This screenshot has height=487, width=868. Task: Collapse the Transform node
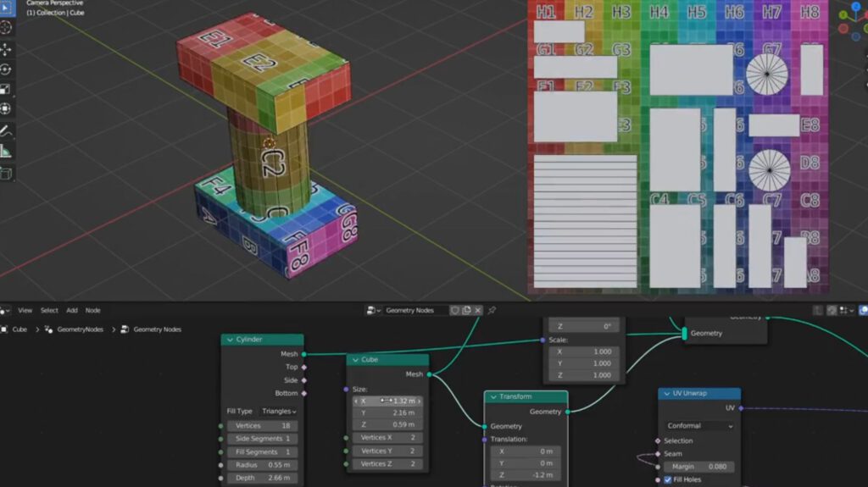point(492,396)
